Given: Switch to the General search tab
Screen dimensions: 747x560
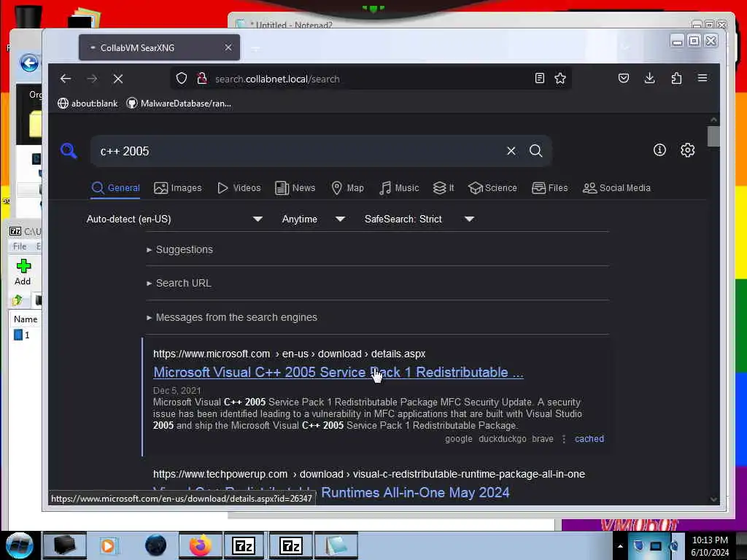Looking at the screenshot, I should coord(116,187).
